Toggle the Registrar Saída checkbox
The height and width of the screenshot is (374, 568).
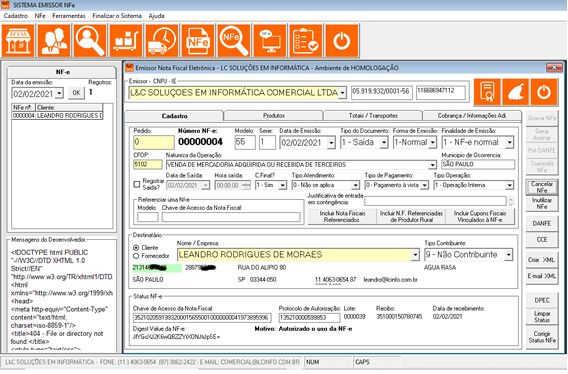[137, 184]
